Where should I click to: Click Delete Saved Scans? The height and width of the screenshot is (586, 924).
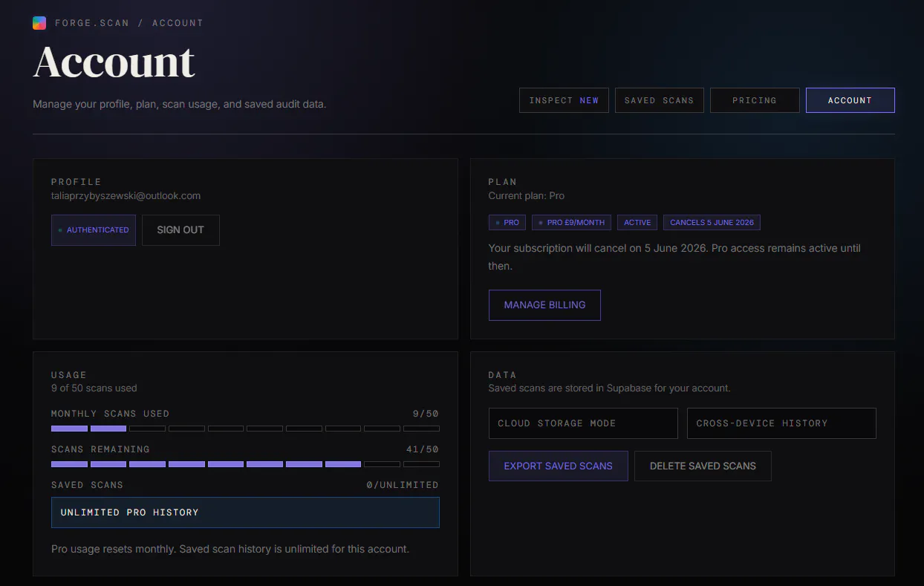703,466
